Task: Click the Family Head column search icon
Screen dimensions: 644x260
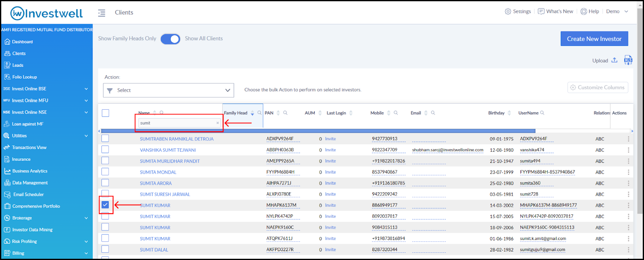Action: (260, 113)
